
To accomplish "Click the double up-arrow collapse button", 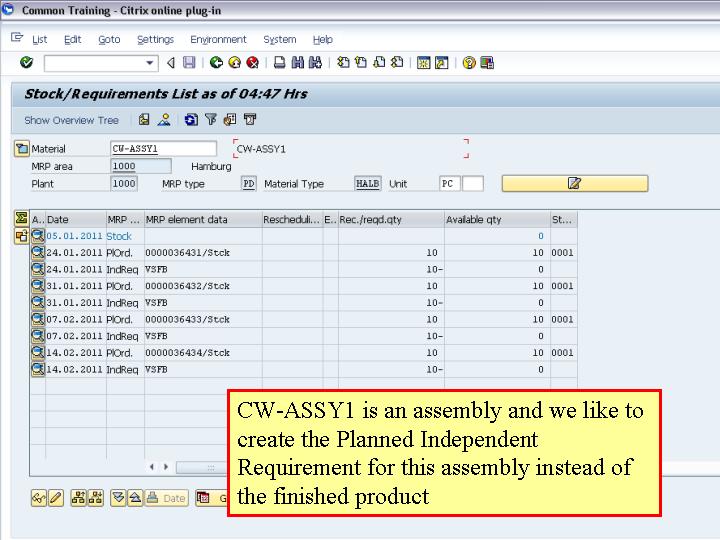I will (x=135, y=498).
